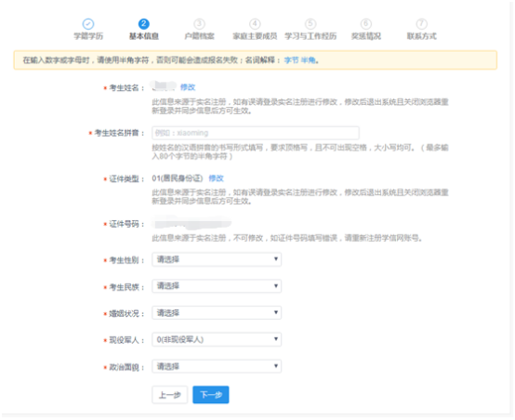Click the step 3 numbered circle icon
The image size is (515, 420).
click(x=199, y=24)
